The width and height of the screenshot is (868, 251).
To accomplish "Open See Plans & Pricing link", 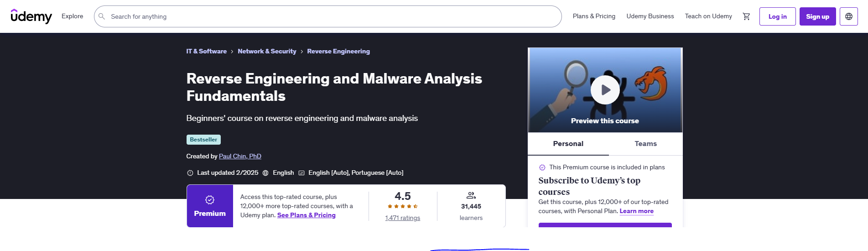I will 307,215.
